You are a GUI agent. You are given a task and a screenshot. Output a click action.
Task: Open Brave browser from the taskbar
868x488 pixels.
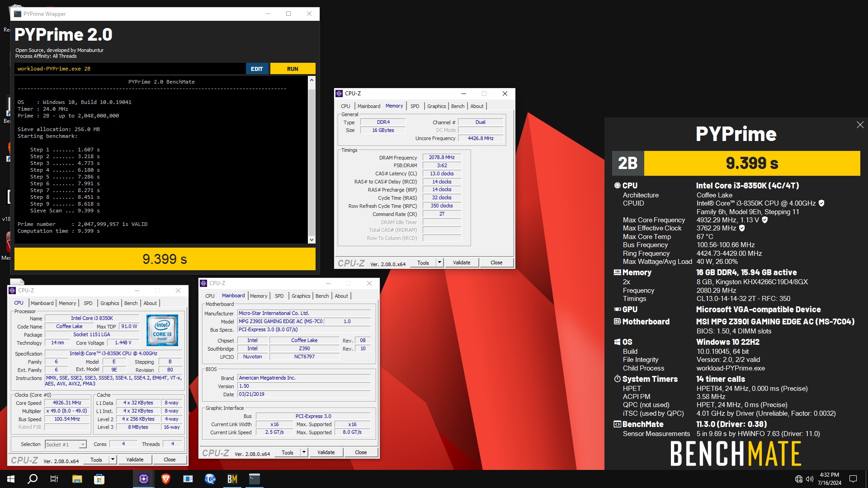point(166,479)
